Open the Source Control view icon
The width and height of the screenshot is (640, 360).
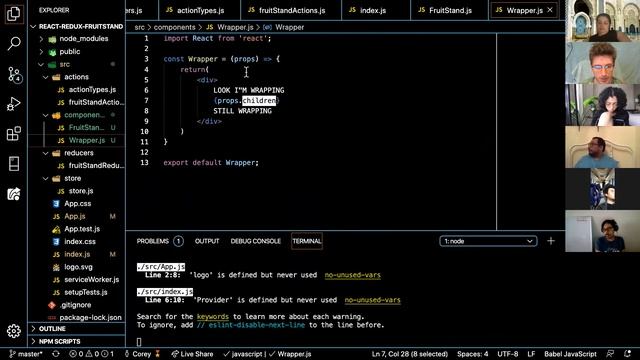(14, 74)
